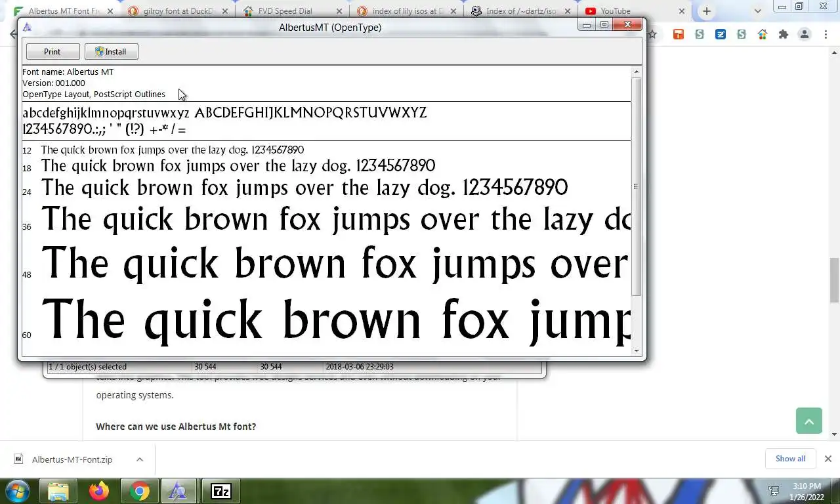Switch to the gilroy font DuckDuckGo tab
Screen dimensions: 840x504
coord(178,11)
